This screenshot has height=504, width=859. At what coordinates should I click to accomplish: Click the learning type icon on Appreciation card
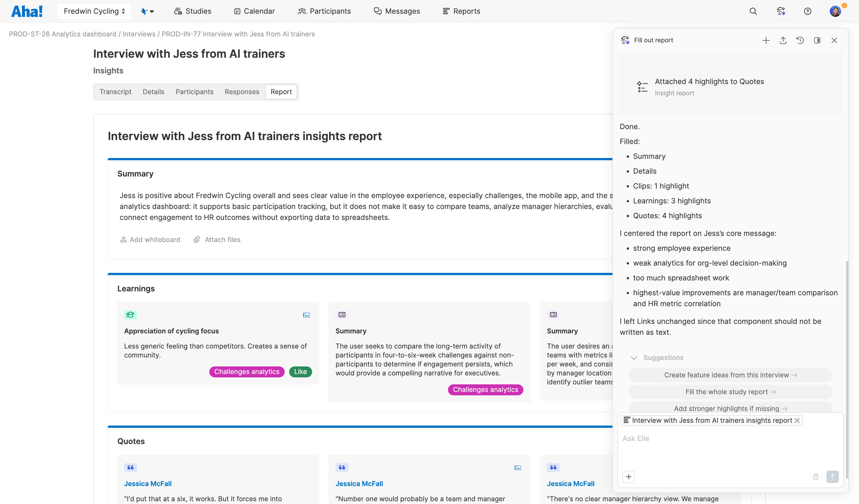coord(130,315)
